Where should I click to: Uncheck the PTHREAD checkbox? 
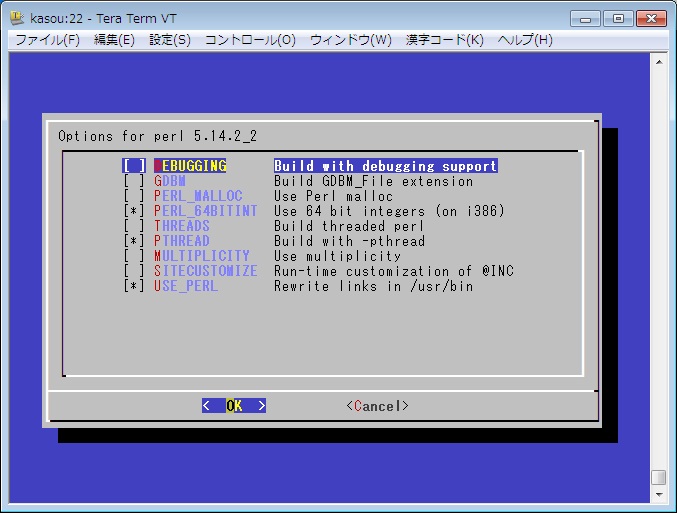(134, 241)
